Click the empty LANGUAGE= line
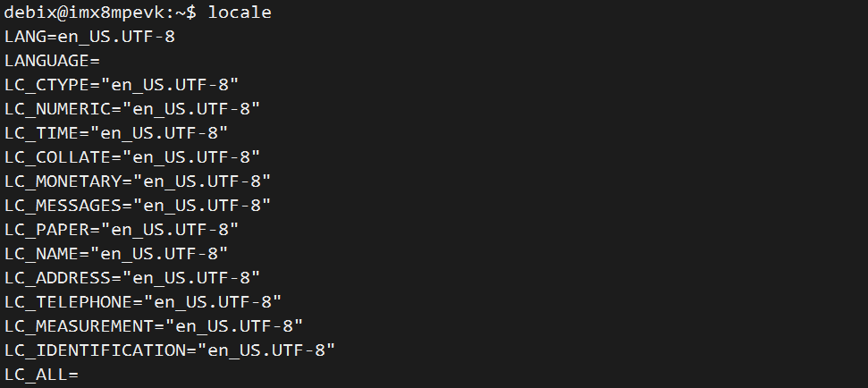The height and width of the screenshot is (388, 868). point(52,60)
